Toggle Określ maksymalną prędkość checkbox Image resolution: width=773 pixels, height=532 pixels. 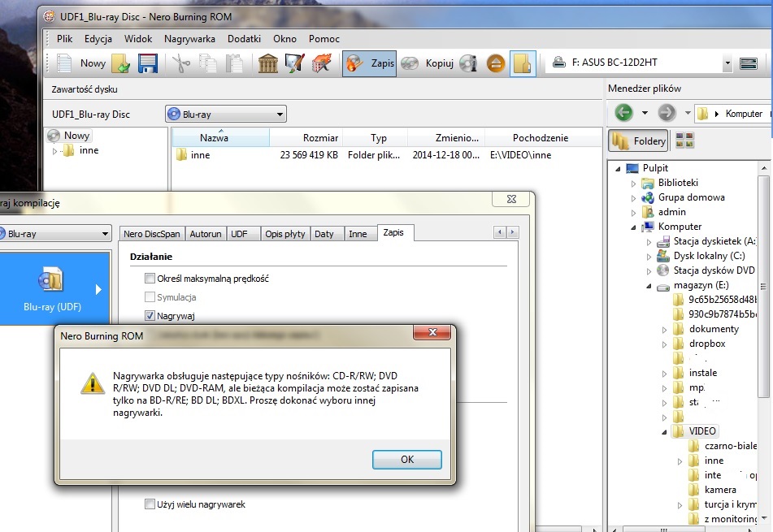tap(150, 279)
